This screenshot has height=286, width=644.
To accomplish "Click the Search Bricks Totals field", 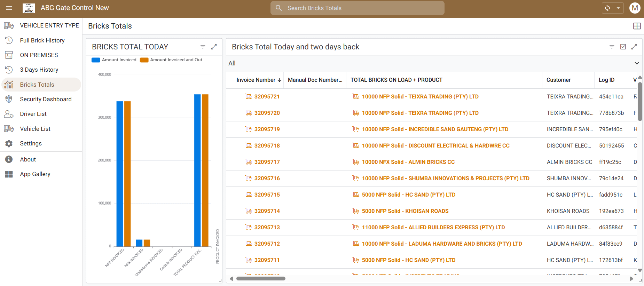I will [358, 8].
